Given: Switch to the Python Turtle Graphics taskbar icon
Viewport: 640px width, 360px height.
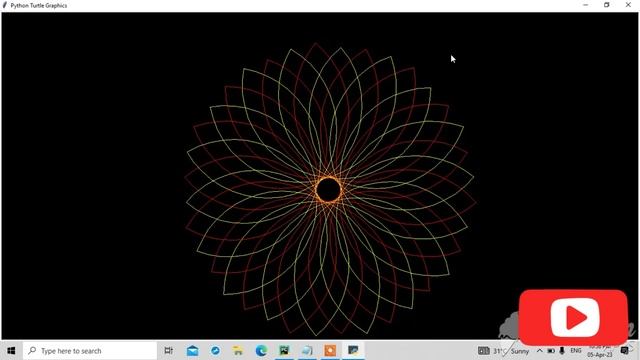Looking at the screenshot, I should pos(353,351).
